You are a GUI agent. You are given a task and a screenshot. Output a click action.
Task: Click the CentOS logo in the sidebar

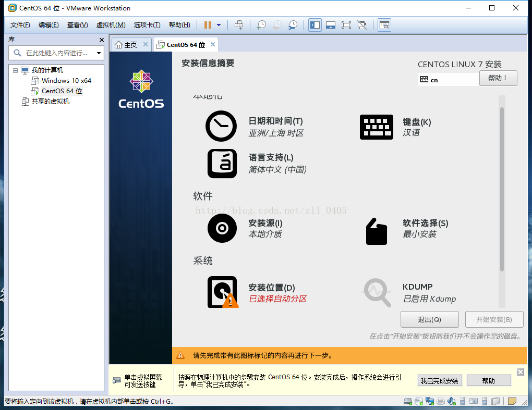(x=141, y=90)
